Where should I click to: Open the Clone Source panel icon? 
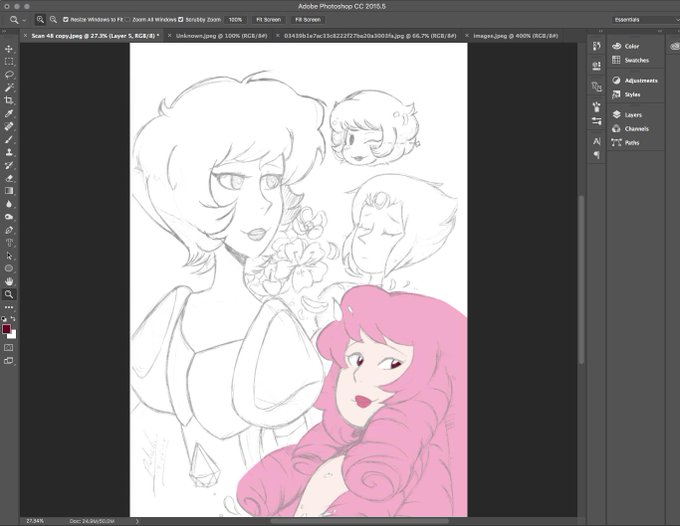click(597, 87)
